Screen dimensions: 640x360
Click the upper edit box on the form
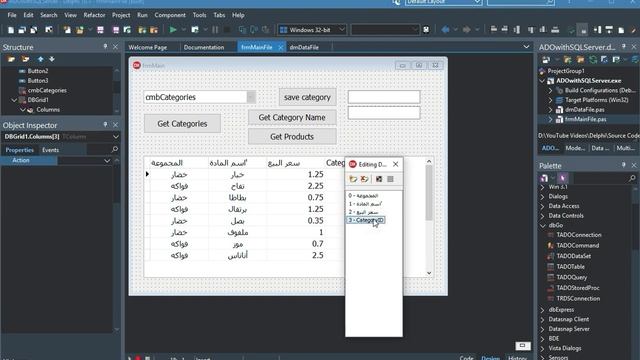tap(384, 97)
